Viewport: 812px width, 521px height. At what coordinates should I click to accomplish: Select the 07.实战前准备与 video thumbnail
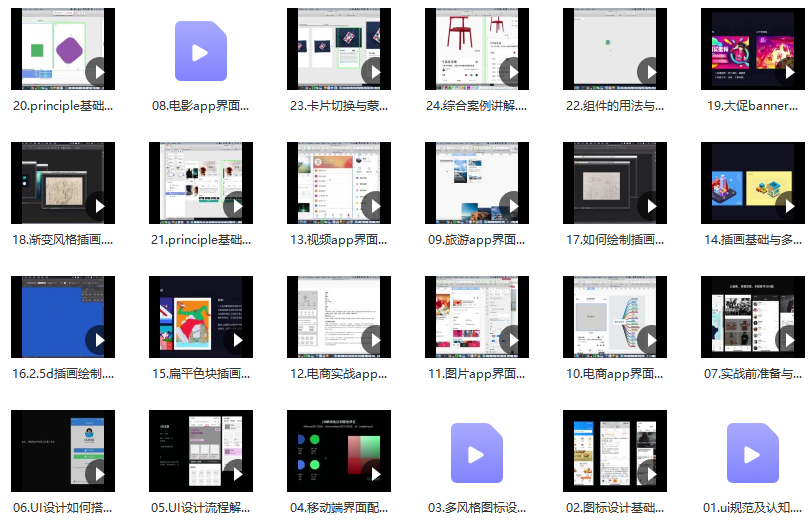pos(752,317)
